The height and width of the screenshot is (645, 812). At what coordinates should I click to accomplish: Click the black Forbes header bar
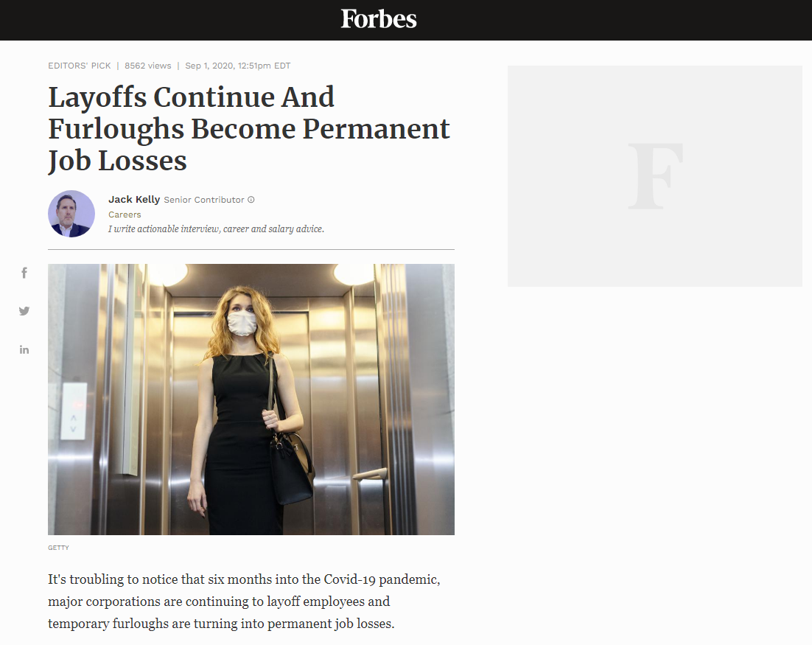[x=406, y=20]
